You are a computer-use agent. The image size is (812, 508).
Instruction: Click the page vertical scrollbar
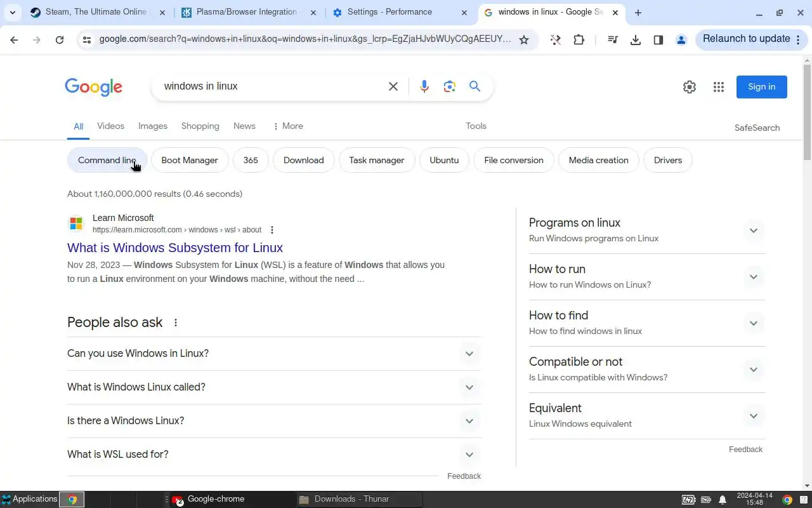point(807,112)
